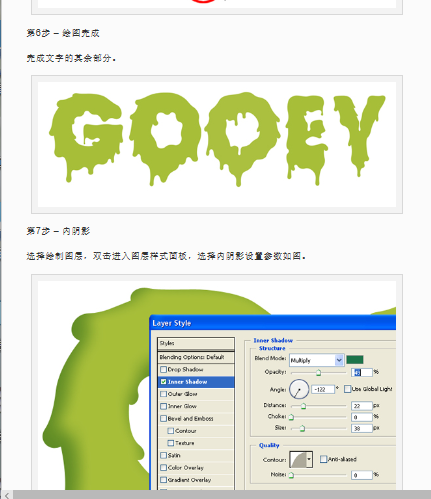Click the horizontal scrollbar at the bottom
431x499 pixels.
point(222,495)
